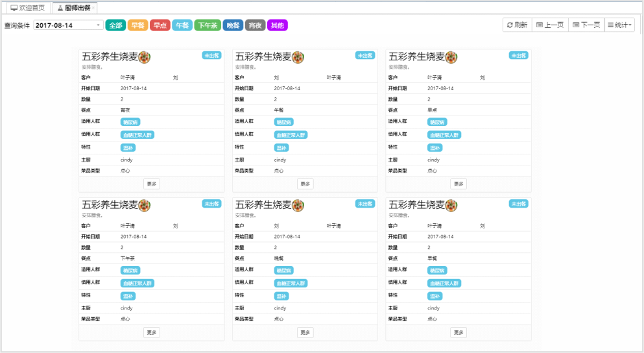Expand 更多 on the 早点 card
644x353 pixels.
coord(459,184)
